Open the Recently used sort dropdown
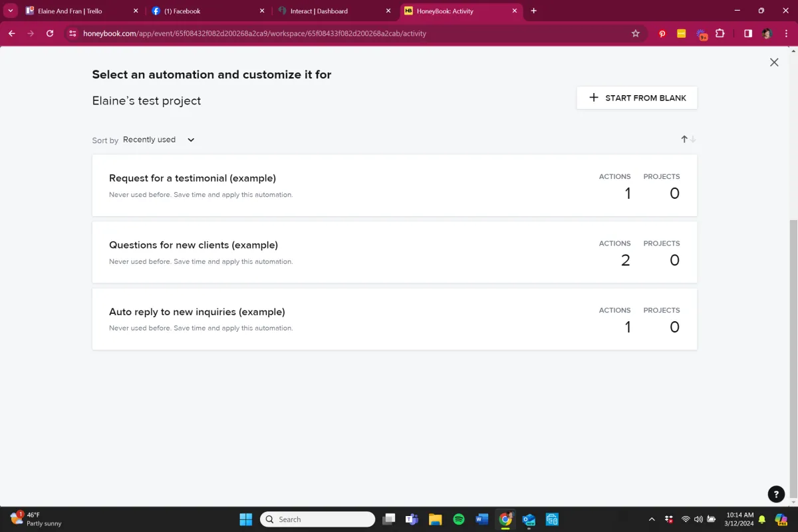The height and width of the screenshot is (532, 798). tap(159, 140)
